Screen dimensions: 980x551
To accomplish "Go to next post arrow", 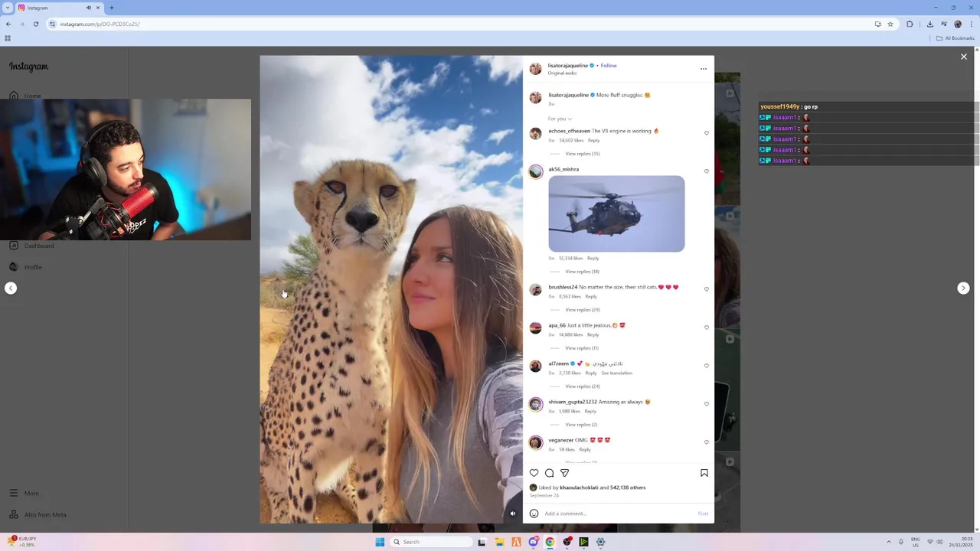I will click(963, 288).
